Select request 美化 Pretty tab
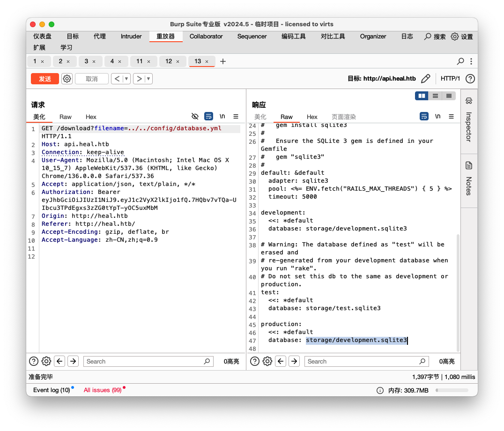The image size is (504, 431). click(39, 117)
